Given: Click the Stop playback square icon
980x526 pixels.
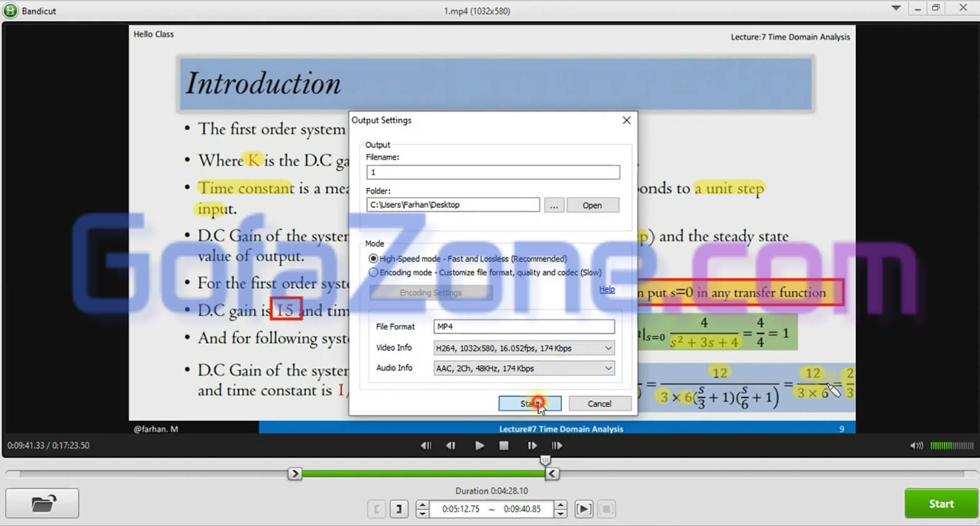Looking at the screenshot, I should tap(504, 446).
